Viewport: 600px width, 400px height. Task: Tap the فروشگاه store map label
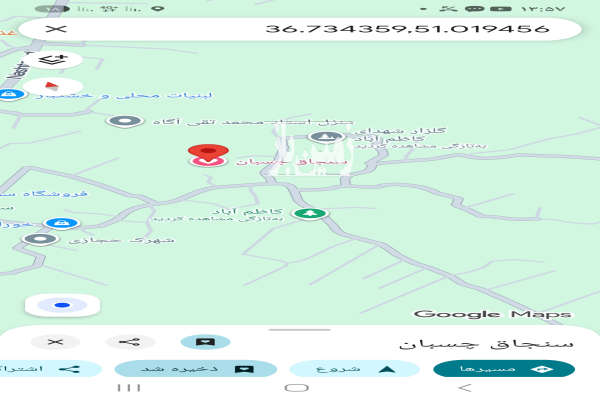pyautogui.click(x=43, y=194)
